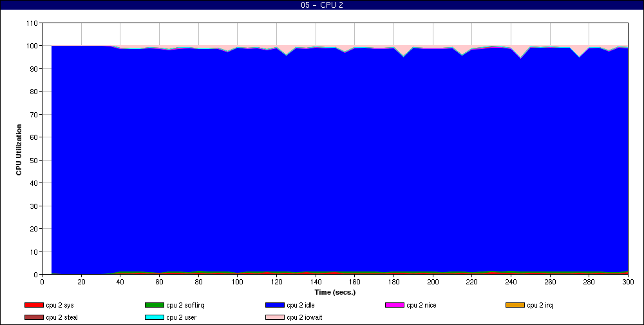Screen dimensions: 644x325
Task: Select the 'cpu 2 irq' legend label
Action: click(x=540, y=305)
